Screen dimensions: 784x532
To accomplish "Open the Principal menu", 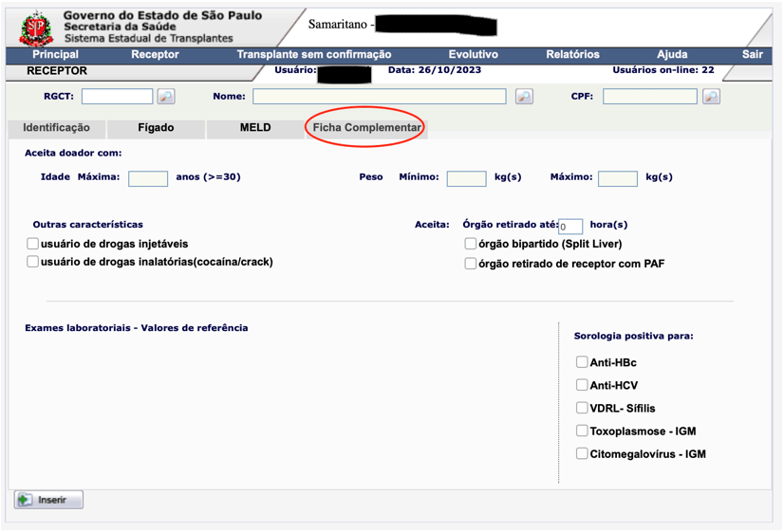I will (55, 55).
